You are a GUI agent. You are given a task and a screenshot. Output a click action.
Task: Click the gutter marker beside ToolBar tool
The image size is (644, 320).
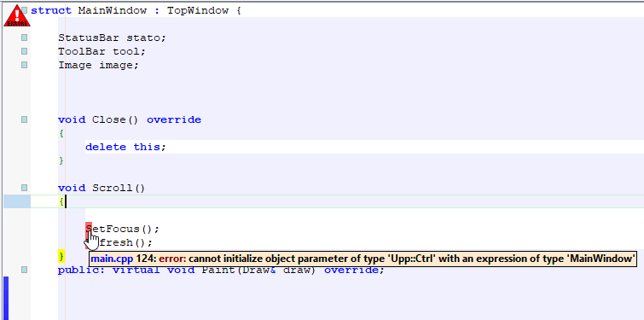(24, 51)
